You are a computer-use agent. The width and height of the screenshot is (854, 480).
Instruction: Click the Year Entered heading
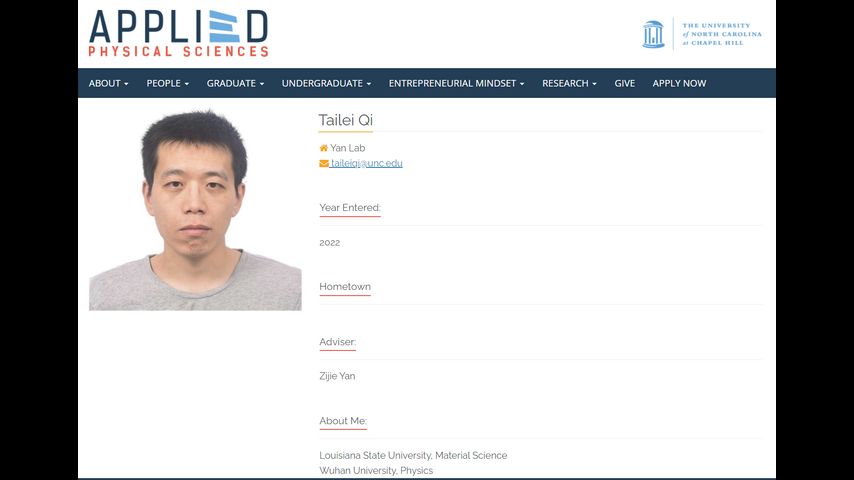(x=349, y=208)
